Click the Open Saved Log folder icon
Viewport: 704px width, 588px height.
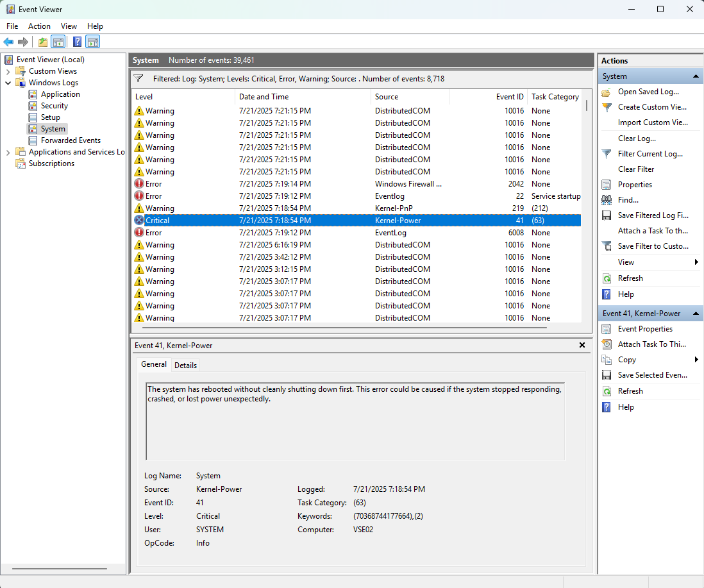click(x=607, y=92)
